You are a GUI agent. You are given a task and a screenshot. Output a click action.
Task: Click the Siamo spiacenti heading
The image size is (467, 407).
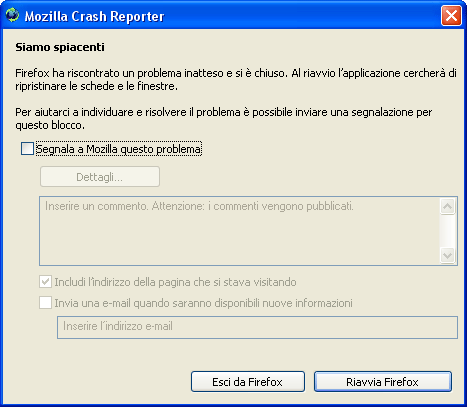pos(60,47)
